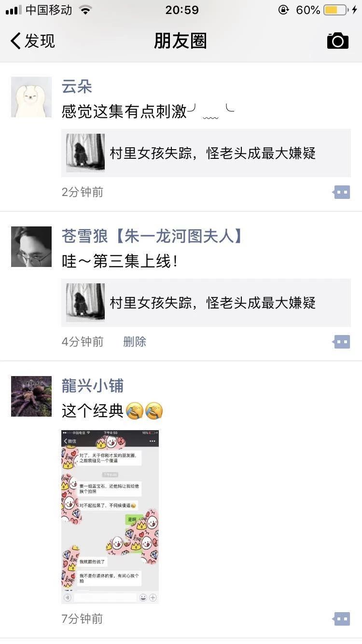Tap the battery indicator in status bar
Viewport: 362px width, 644px height.
pyautogui.click(x=335, y=10)
